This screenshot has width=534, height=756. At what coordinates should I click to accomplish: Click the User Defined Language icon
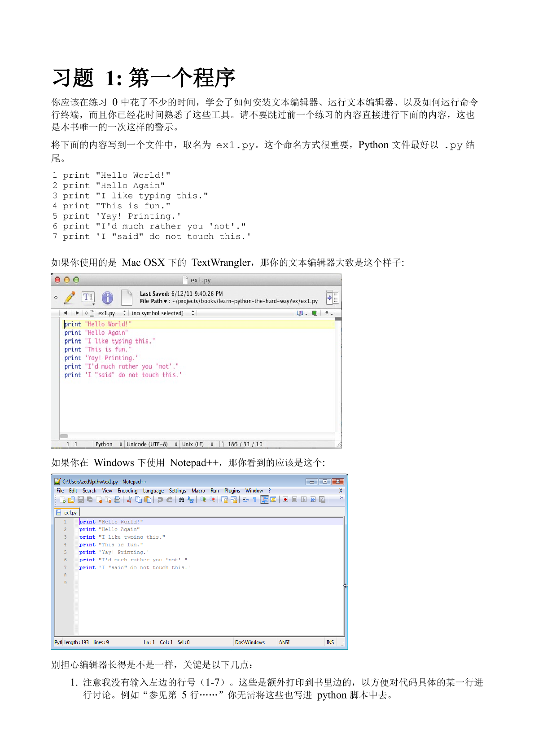coord(273,499)
